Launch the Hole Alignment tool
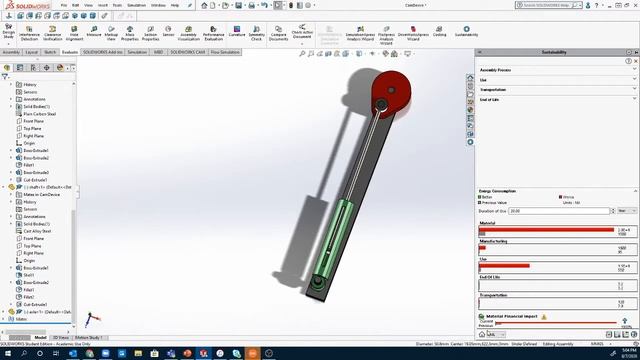Viewport: 640px width, 360px height. click(x=74, y=33)
